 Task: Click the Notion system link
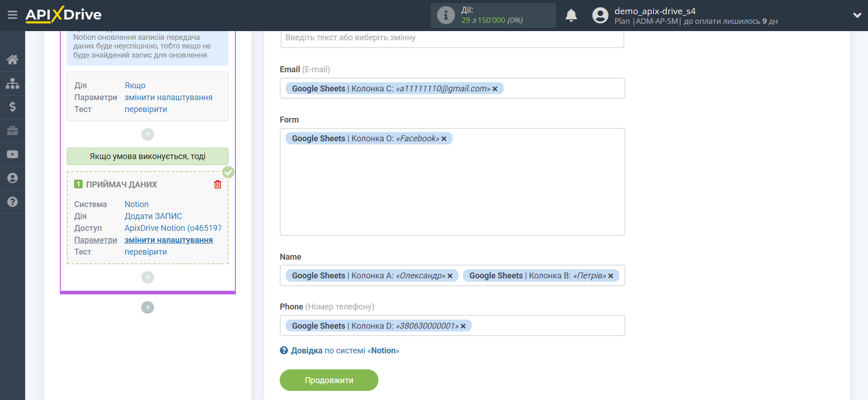point(137,204)
